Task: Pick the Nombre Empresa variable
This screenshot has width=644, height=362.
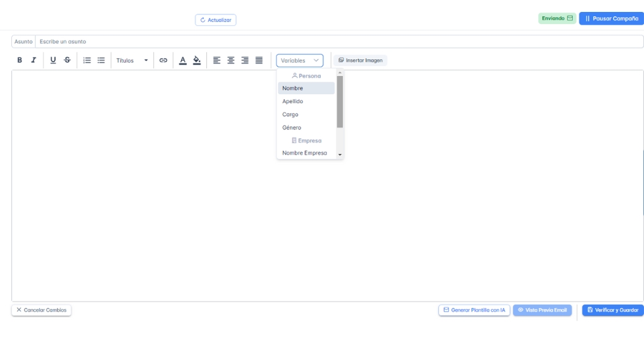Action: pos(306,153)
